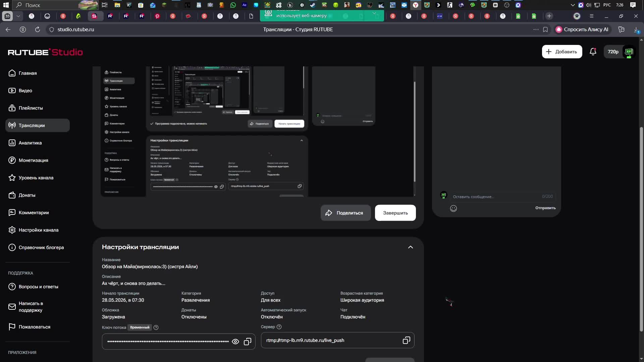The width and height of the screenshot is (644, 362).
Task: Click Отправить in chat
Action: (x=545, y=208)
